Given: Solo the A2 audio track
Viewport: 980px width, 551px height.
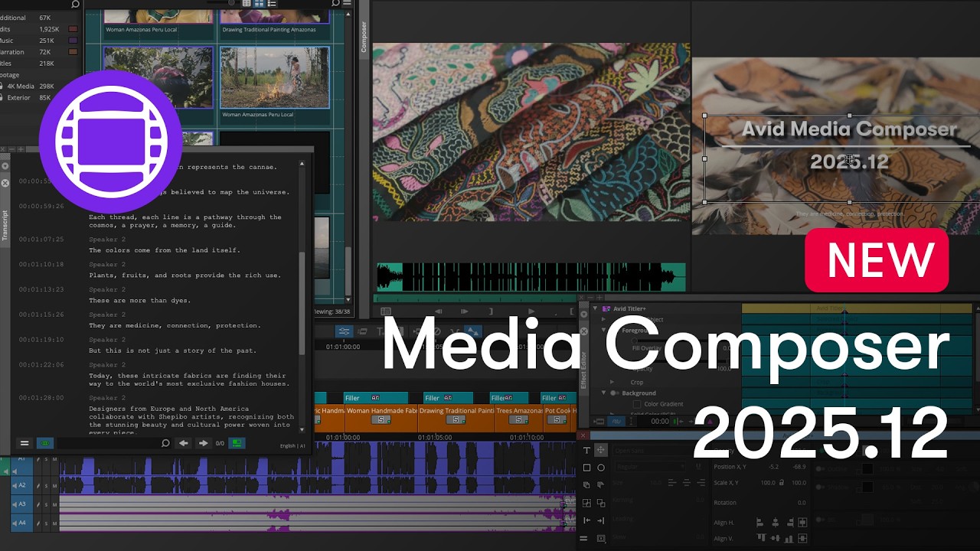Looking at the screenshot, I should (46, 485).
